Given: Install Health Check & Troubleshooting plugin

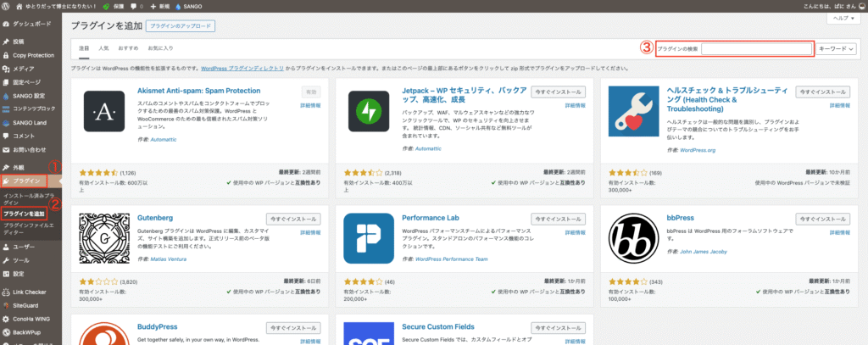Looking at the screenshot, I should tap(822, 92).
